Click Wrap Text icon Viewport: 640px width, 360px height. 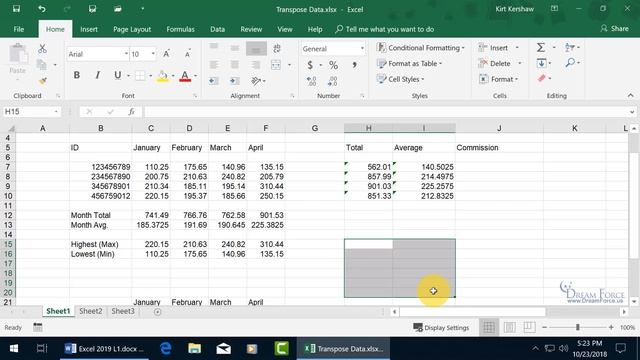(x=277, y=49)
